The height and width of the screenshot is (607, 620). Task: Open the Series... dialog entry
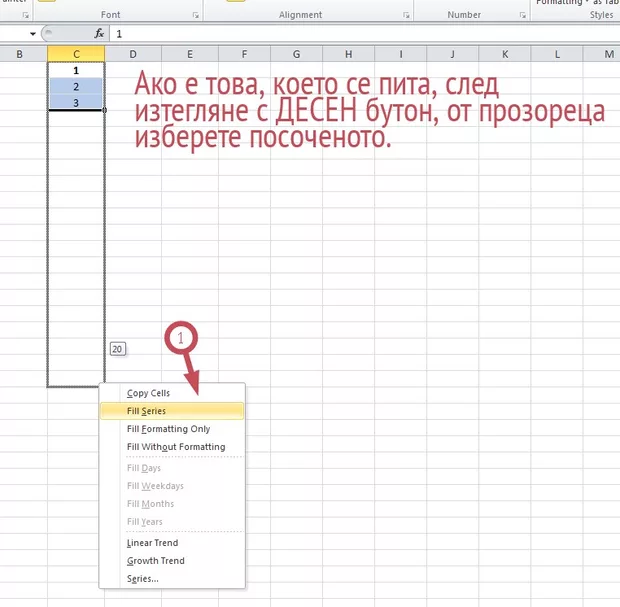(142, 579)
